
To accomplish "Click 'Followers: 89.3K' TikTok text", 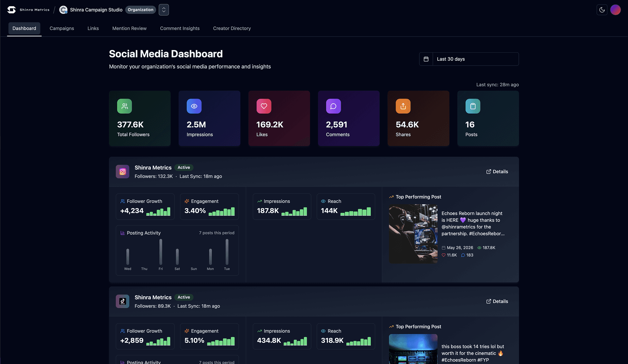I will [153, 306].
